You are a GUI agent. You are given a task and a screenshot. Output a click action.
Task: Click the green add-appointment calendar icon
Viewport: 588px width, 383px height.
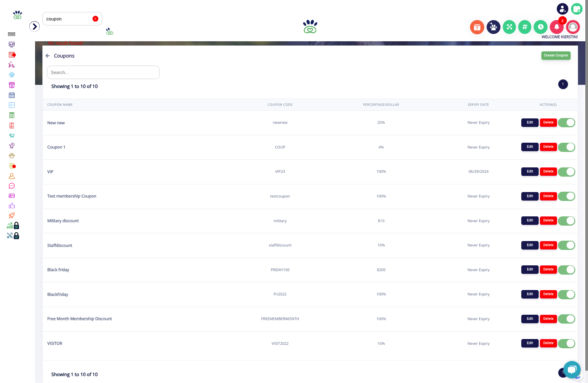[x=577, y=8]
